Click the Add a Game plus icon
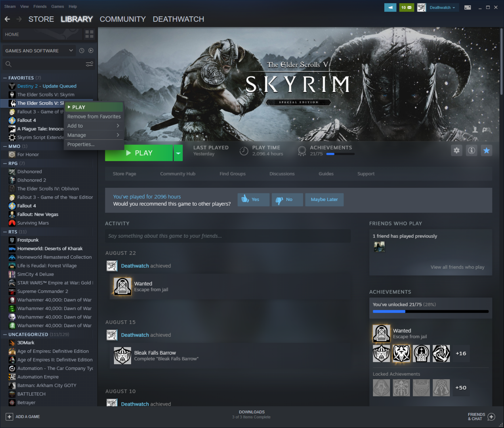 point(10,417)
